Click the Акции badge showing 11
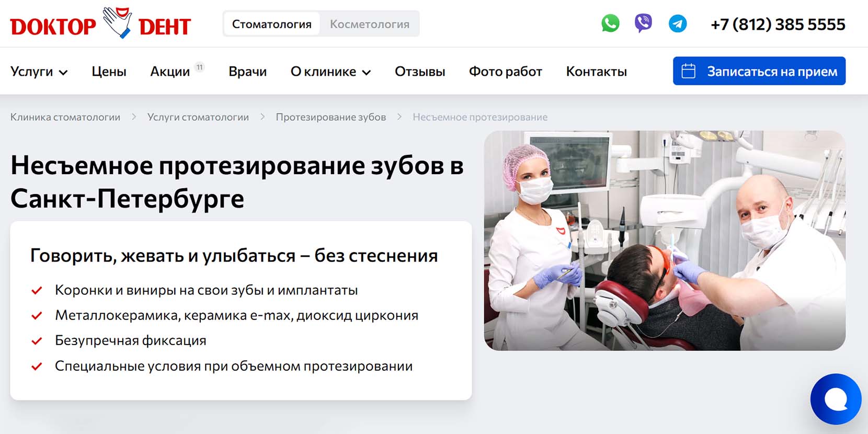 click(x=199, y=67)
